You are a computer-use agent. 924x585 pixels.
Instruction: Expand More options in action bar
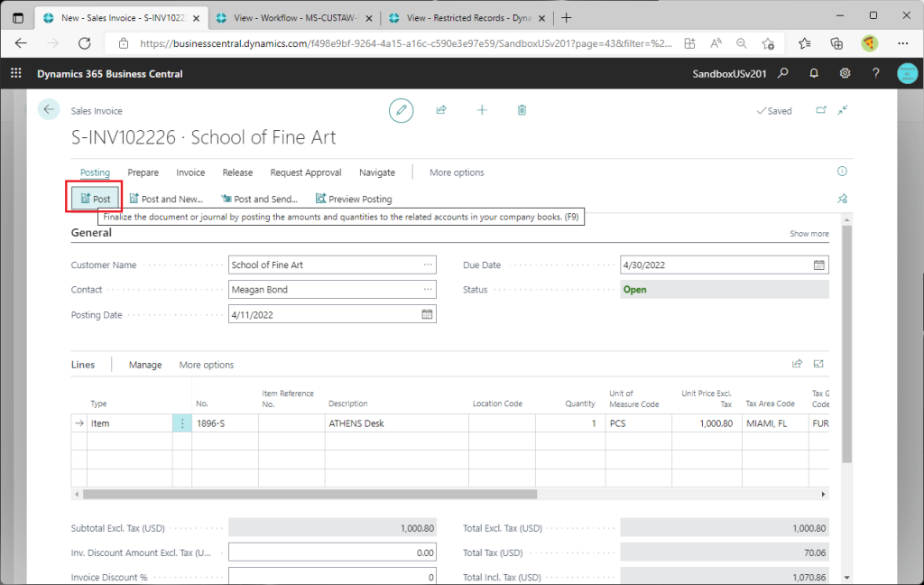coord(457,172)
